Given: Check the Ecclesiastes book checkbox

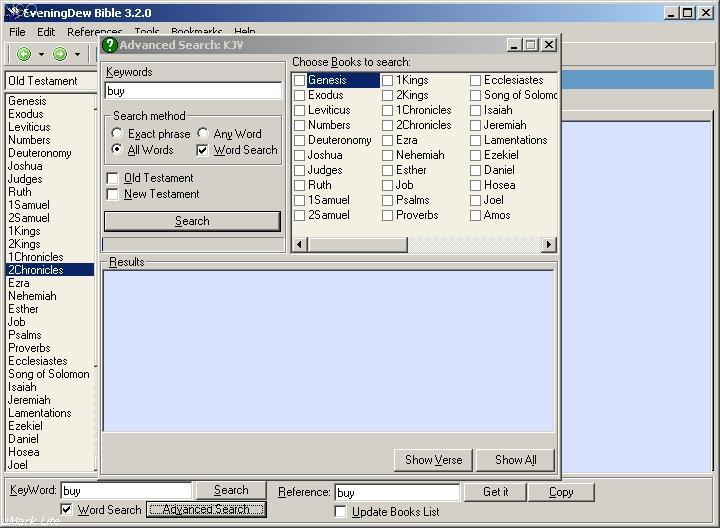Looking at the screenshot, I should (x=475, y=80).
